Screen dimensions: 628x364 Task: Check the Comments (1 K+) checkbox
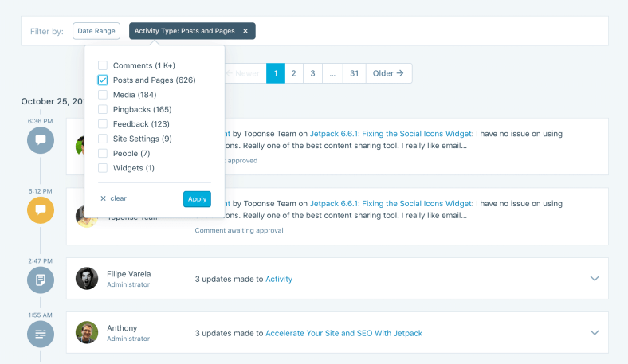click(x=103, y=65)
